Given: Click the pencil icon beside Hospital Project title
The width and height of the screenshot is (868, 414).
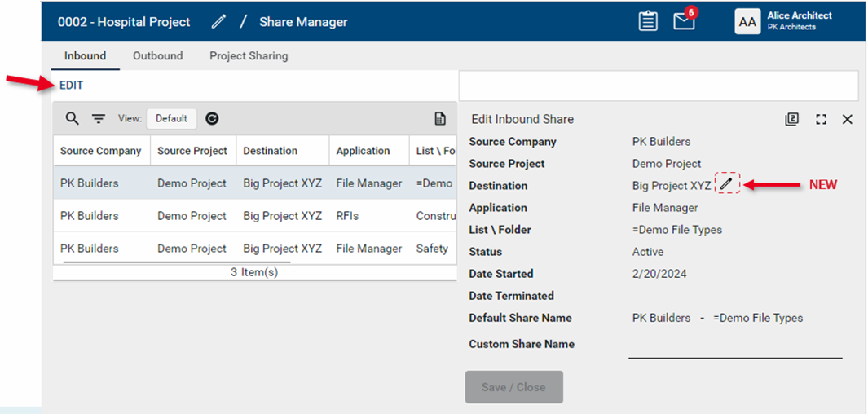Looking at the screenshot, I should (218, 22).
